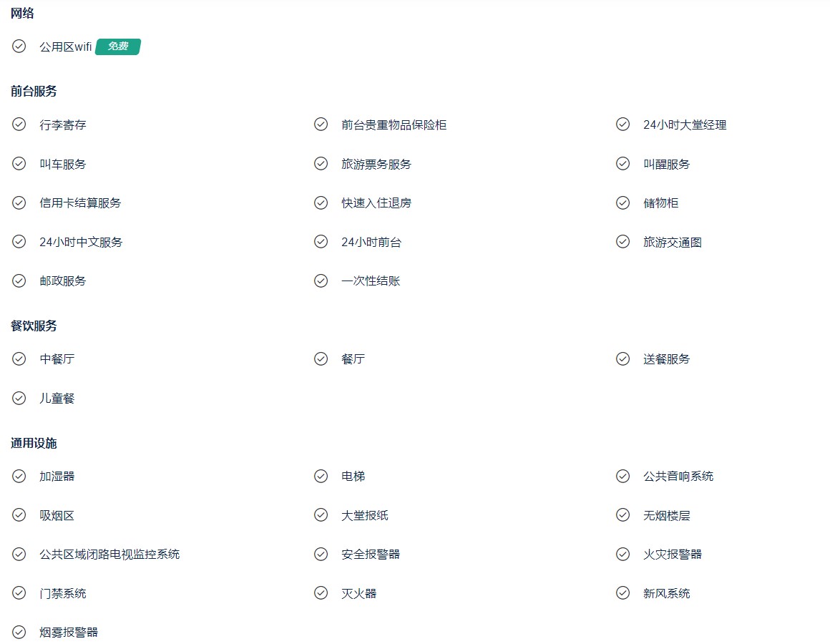Click the check icon next to 行李寄存

19,125
